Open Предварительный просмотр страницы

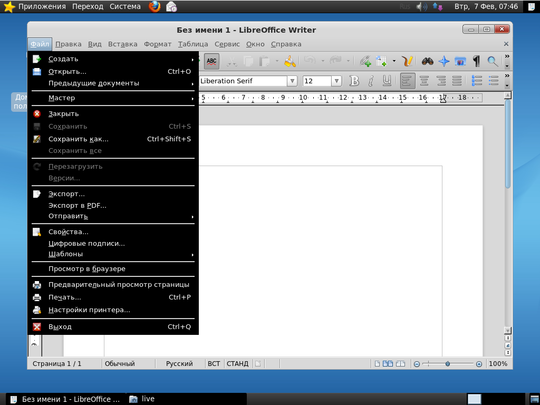point(113,284)
